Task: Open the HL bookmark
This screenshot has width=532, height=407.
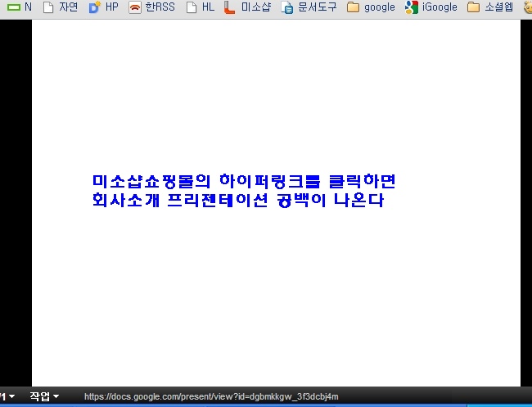Action: coord(201,7)
